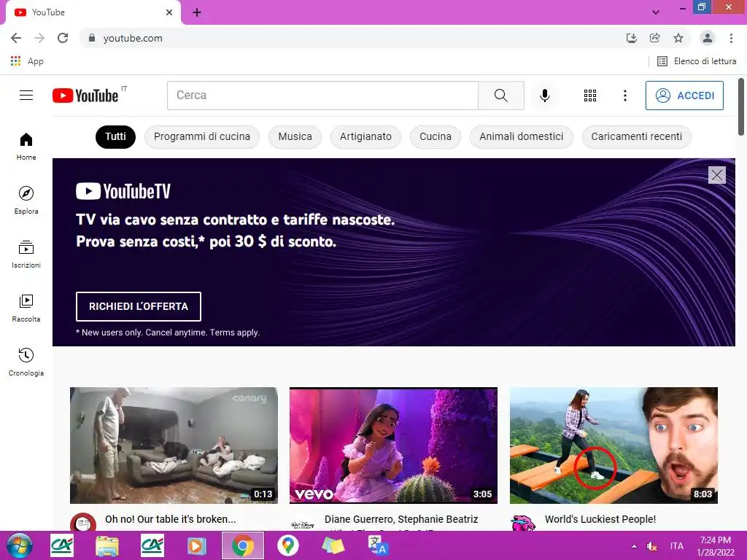Click the page vertical scrollbar
747x560 pixels.
click(741, 106)
